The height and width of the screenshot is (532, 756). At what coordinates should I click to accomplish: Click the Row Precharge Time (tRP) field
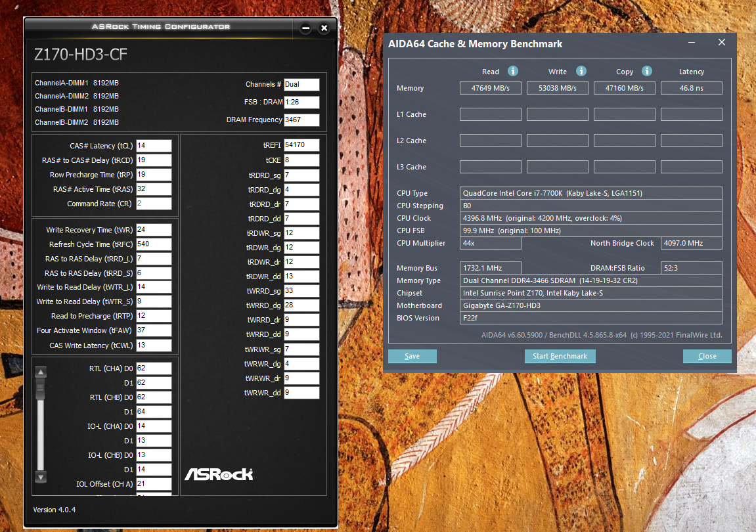pyautogui.click(x=154, y=175)
